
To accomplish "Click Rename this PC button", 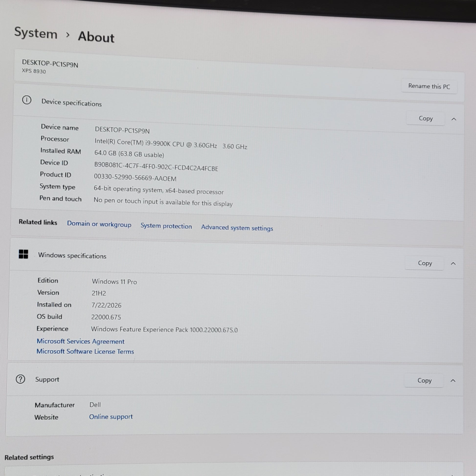I will pos(429,86).
